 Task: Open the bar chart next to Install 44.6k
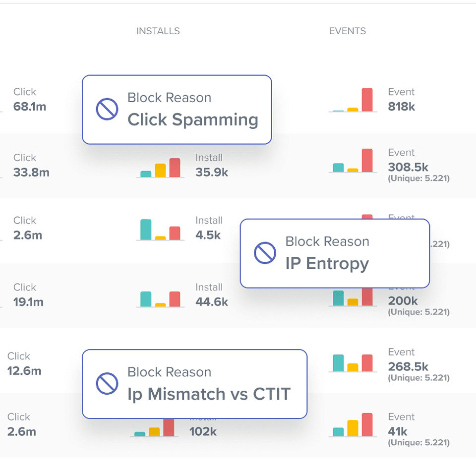[x=160, y=299]
